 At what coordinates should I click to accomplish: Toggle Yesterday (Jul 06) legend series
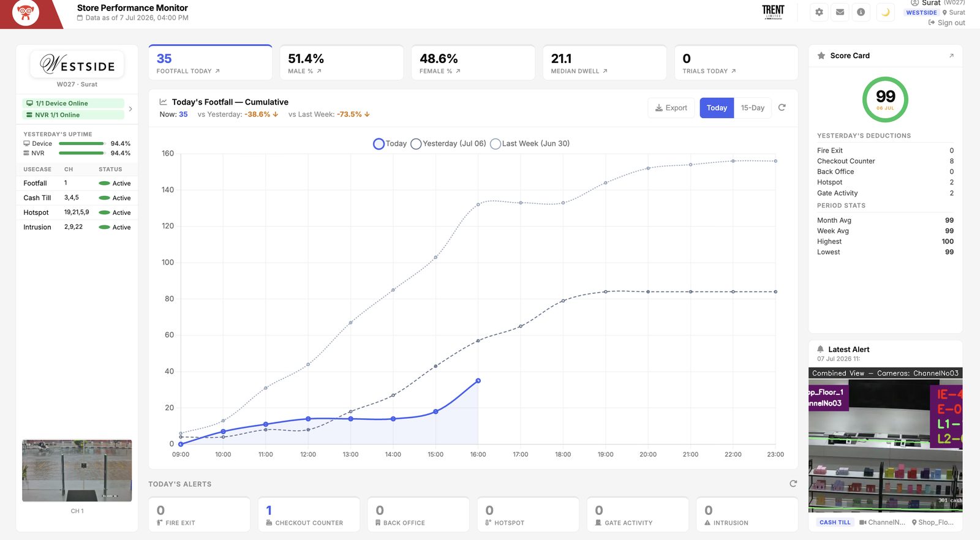pos(448,144)
